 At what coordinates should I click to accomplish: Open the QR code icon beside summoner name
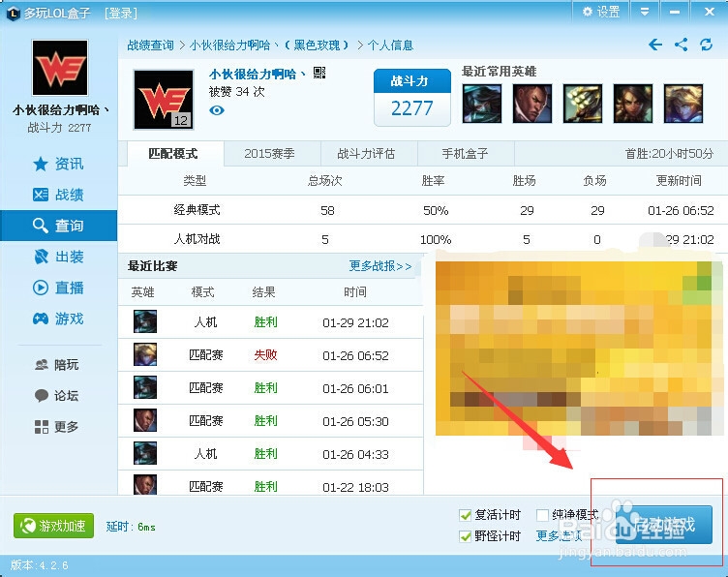319,73
